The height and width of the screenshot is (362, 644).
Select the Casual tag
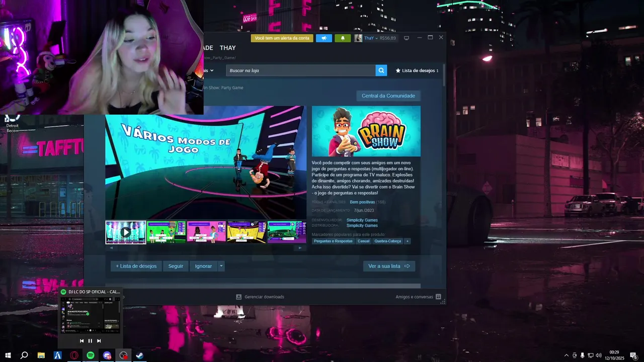[363, 241]
